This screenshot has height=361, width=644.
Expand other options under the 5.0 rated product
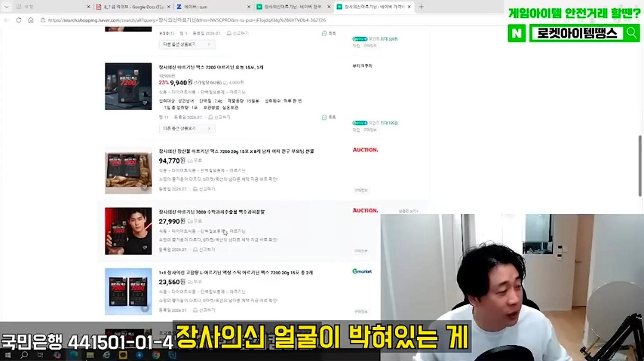point(187,44)
